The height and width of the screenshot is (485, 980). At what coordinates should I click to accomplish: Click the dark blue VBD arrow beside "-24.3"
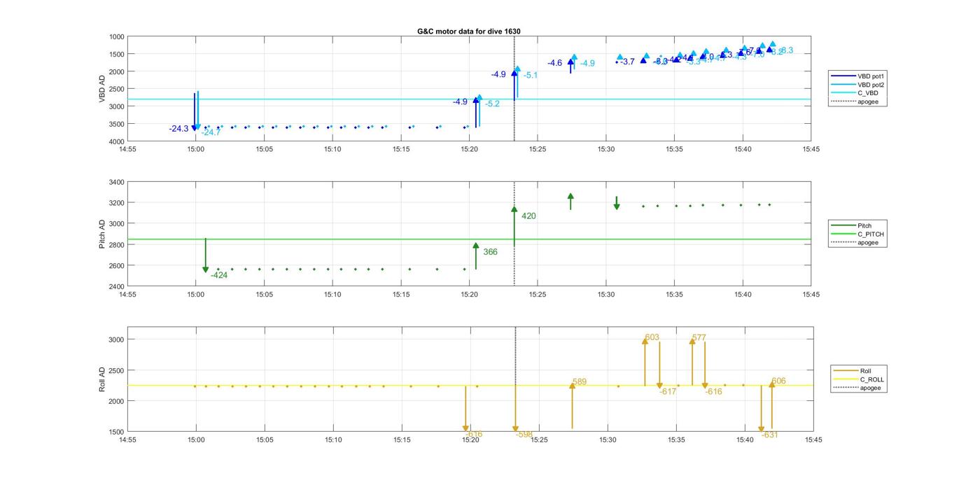coord(195,112)
